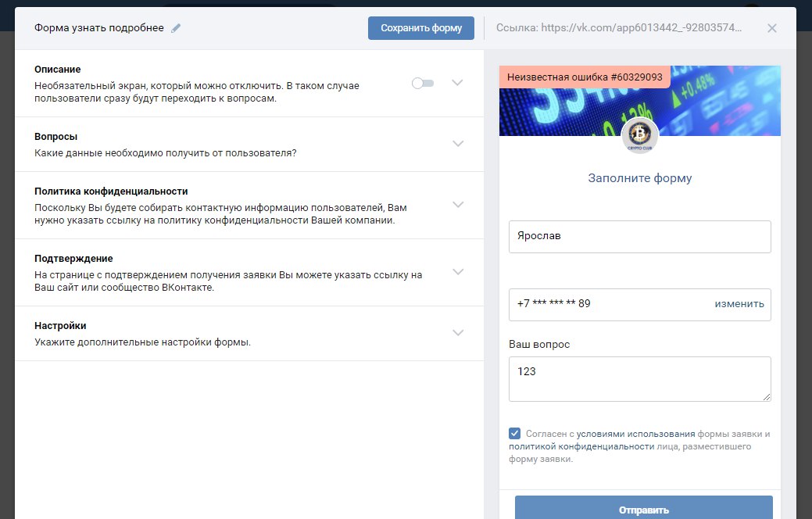Expand the Настройки section chevron
This screenshot has height=519, width=812.
[x=458, y=333]
